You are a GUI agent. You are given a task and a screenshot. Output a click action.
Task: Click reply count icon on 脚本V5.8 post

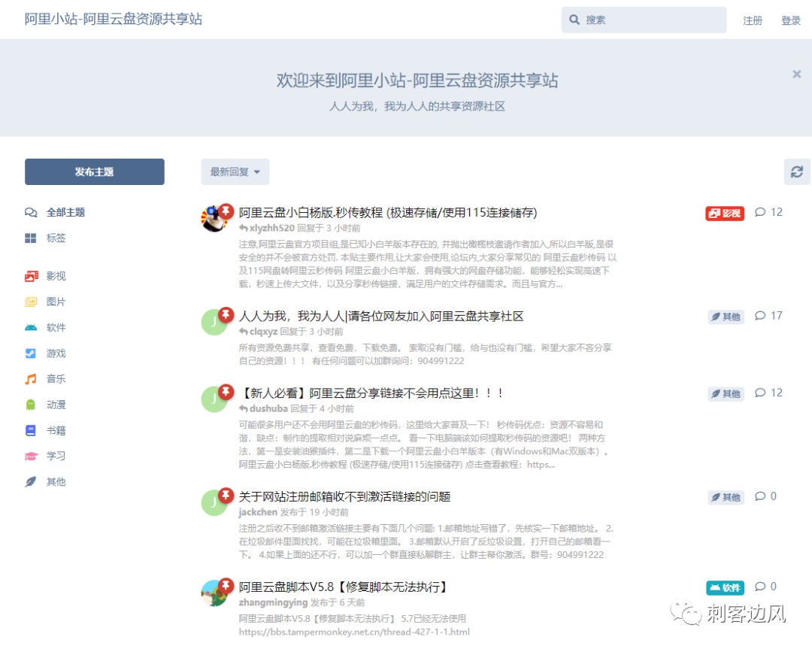point(759,587)
